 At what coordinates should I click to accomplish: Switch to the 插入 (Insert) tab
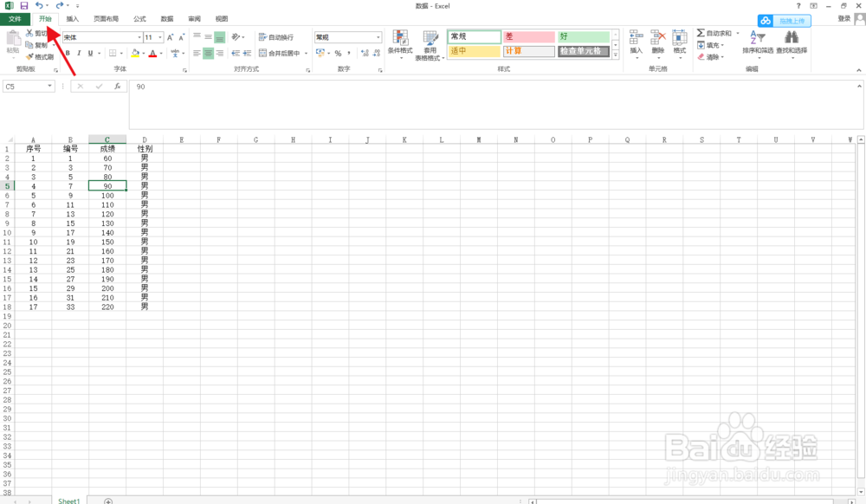click(73, 19)
